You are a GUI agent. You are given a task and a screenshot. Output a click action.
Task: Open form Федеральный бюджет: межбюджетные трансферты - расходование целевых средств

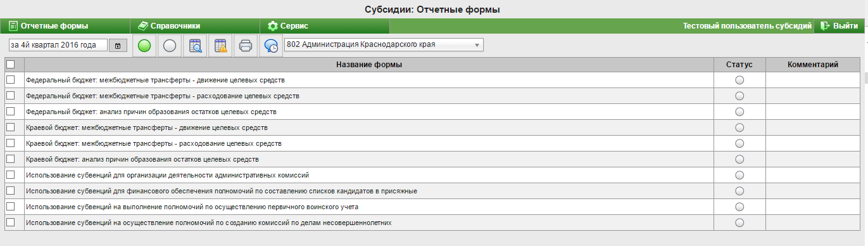click(x=162, y=96)
